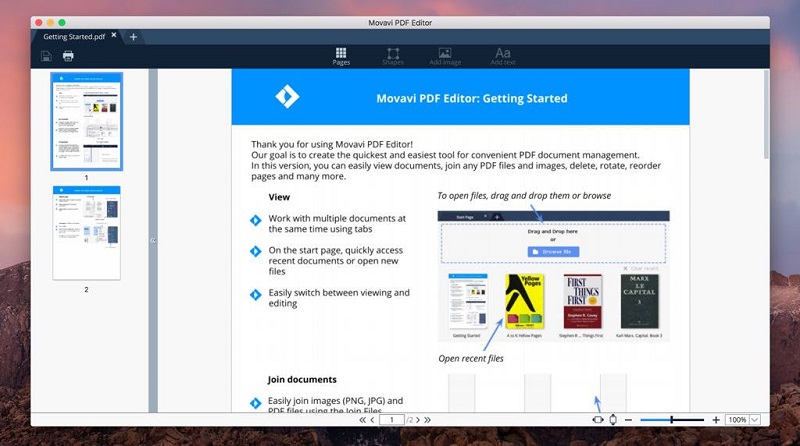
Task: Go to the previous page
Action: (373, 420)
